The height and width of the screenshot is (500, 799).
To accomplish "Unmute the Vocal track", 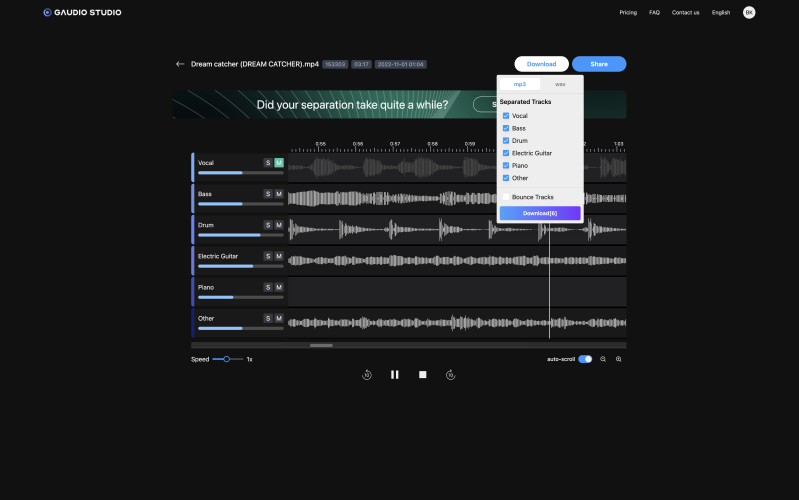I will click(x=279, y=163).
